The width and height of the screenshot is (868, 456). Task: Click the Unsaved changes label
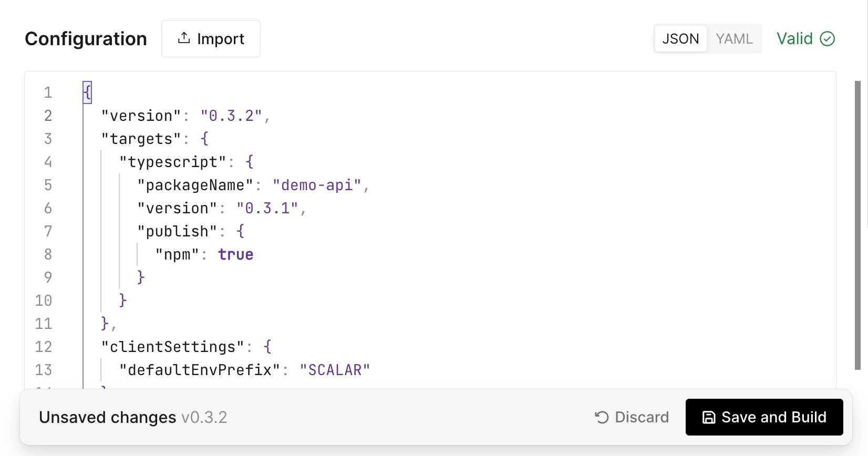tap(108, 417)
